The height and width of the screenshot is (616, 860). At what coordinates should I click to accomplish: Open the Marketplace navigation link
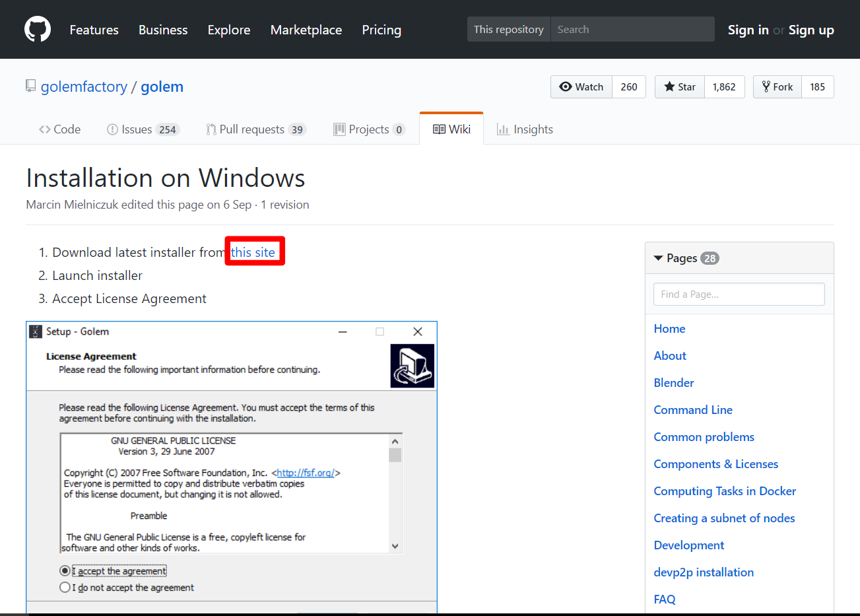click(x=306, y=30)
